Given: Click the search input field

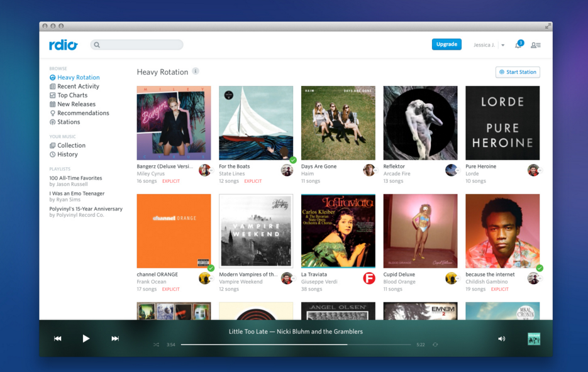Looking at the screenshot, I should coord(137,45).
